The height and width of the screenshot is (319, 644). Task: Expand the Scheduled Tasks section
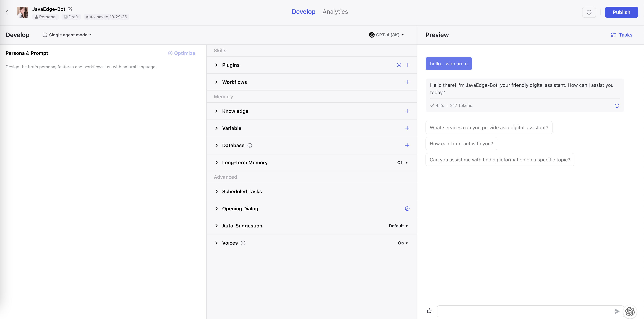(x=216, y=192)
